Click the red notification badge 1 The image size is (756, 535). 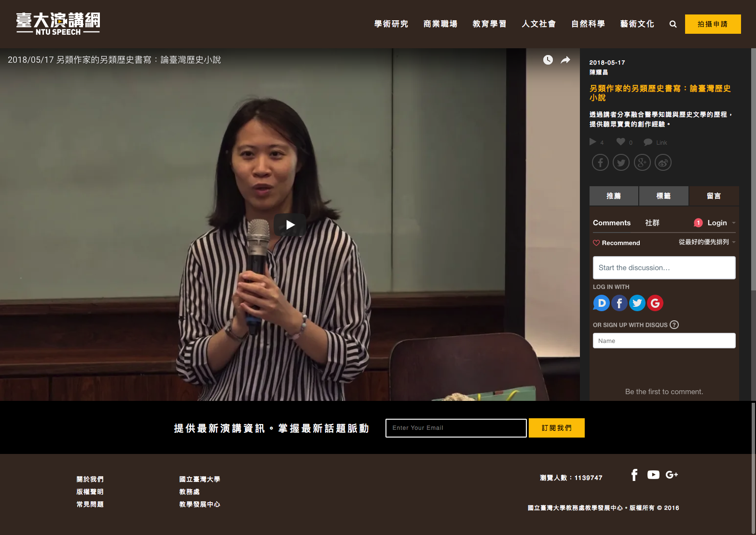click(698, 222)
